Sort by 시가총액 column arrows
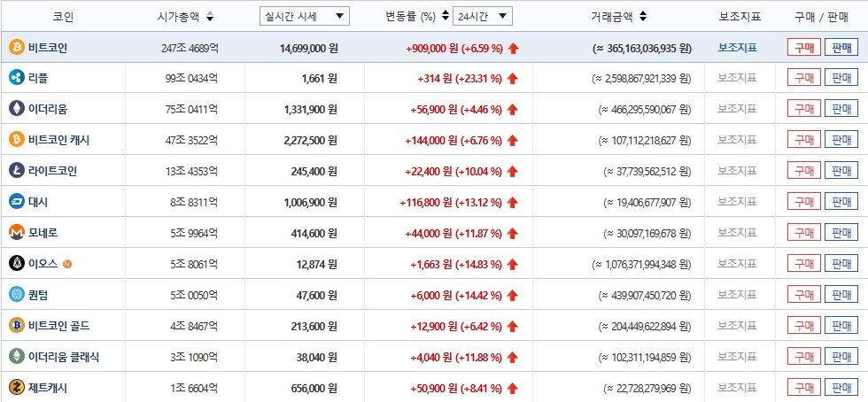The height and width of the screenshot is (402, 868). [x=209, y=17]
